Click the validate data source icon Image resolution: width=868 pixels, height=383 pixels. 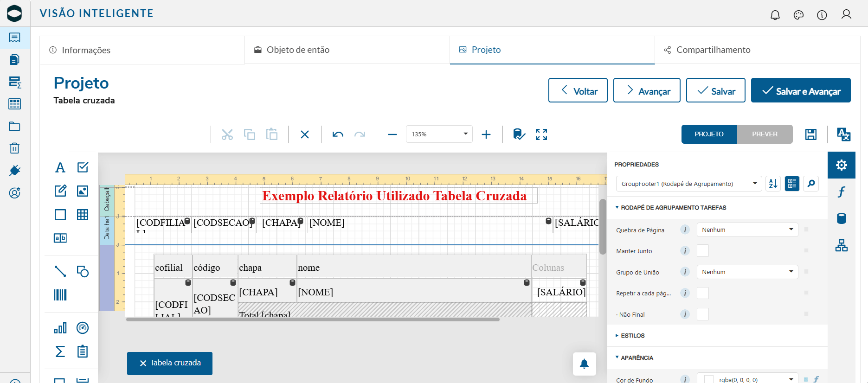(519, 134)
